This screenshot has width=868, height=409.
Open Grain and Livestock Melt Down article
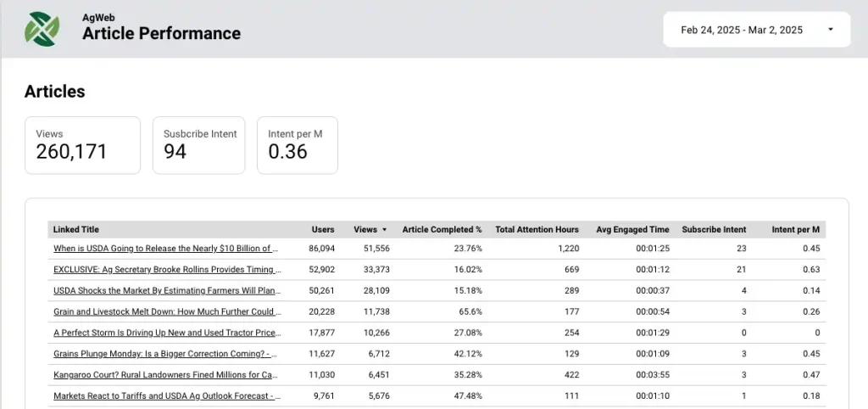(165, 312)
